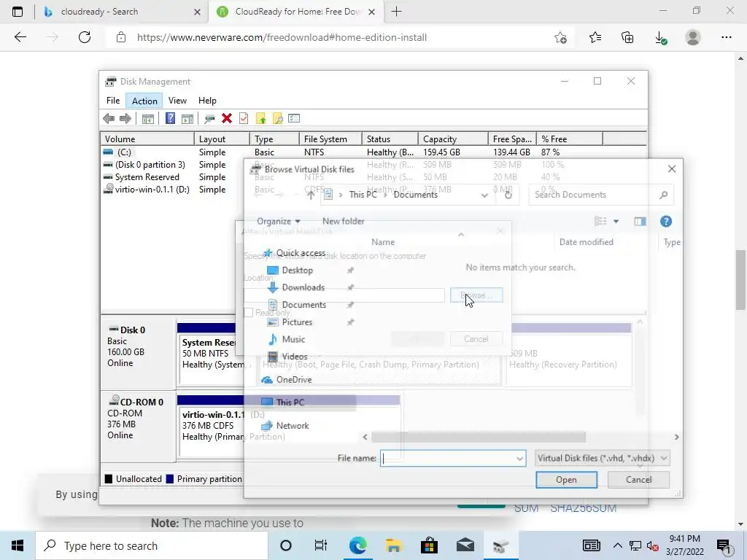The height and width of the screenshot is (560, 747).
Task: Open Virtual Disk files type filter dropdown
Action: (603, 459)
